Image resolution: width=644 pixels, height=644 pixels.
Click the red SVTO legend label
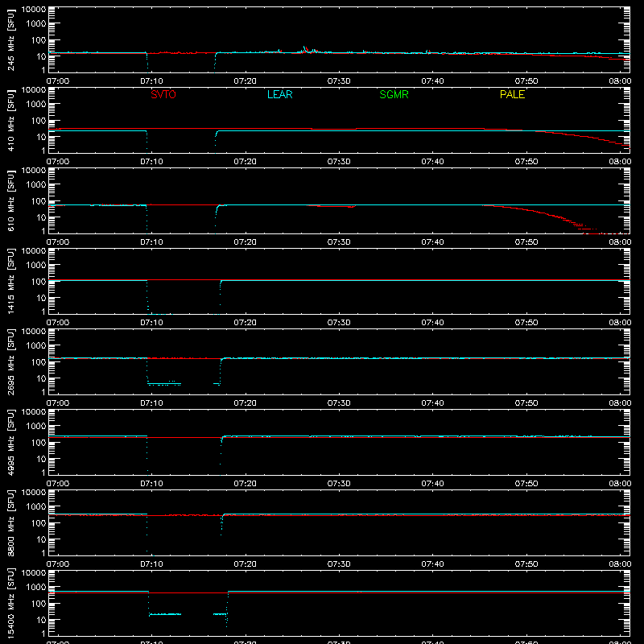point(163,94)
